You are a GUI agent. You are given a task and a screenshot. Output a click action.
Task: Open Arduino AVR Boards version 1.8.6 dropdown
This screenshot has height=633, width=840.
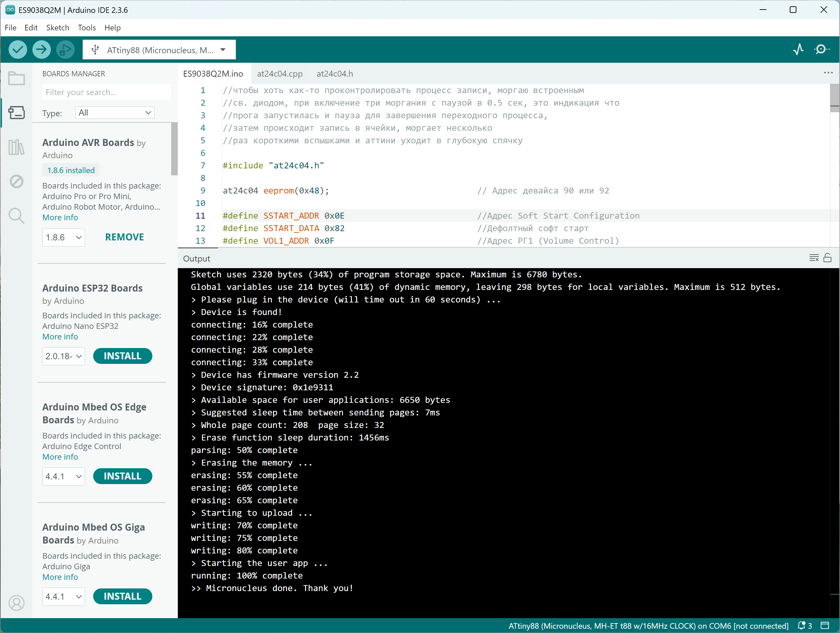(x=63, y=237)
